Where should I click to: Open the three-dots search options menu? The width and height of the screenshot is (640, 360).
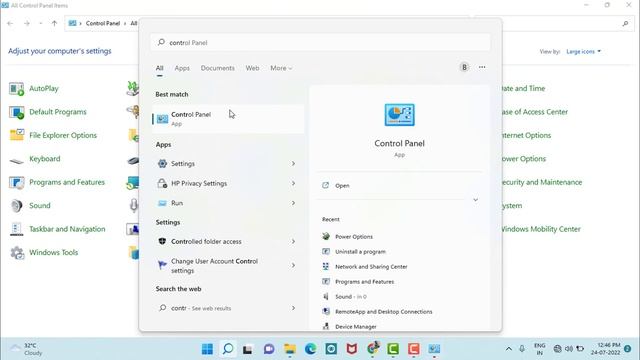482,67
